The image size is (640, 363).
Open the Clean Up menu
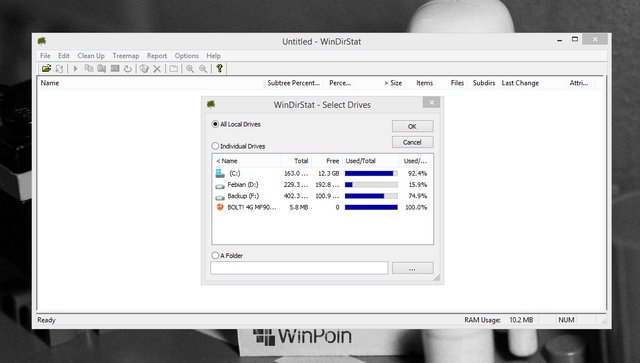pos(91,56)
